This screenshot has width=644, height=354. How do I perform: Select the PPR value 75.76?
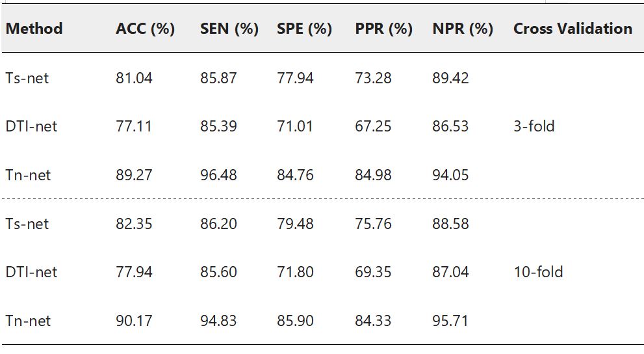click(373, 224)
